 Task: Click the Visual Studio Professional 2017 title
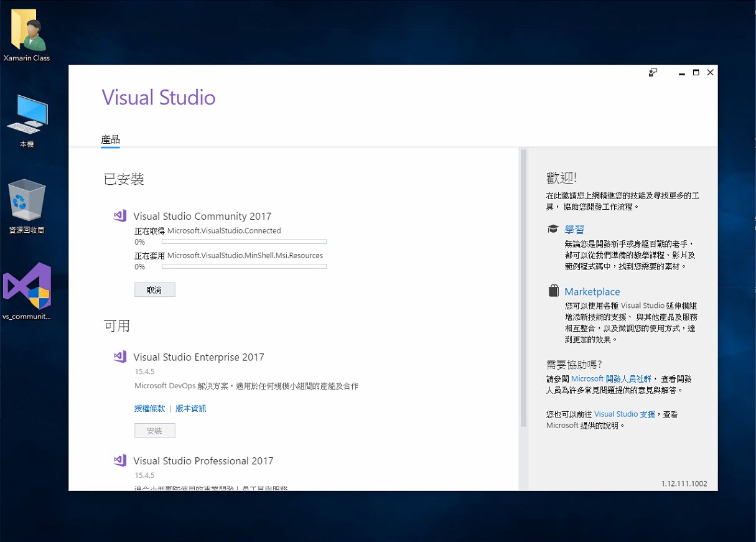203,460
